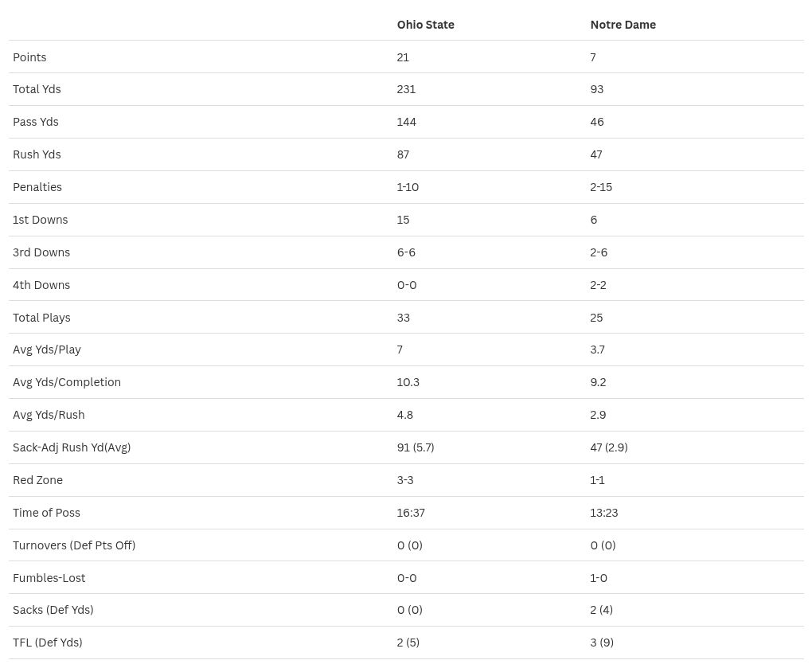Click the Fumbles-Lost row label
The width and height of the screenshot is (812, 668).
[x=49, y=578]
